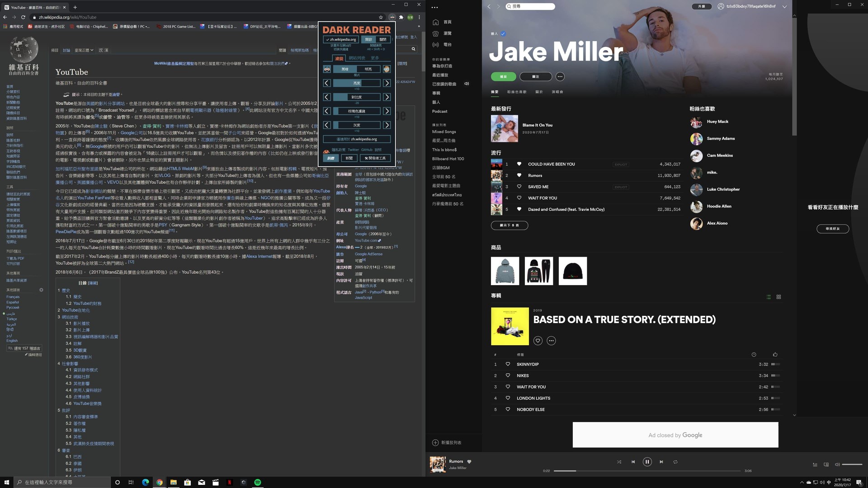Open Spotify Radio (電台) in sidebar
The width and height of the screenshot is (868, 488).
tap(442, 45)
